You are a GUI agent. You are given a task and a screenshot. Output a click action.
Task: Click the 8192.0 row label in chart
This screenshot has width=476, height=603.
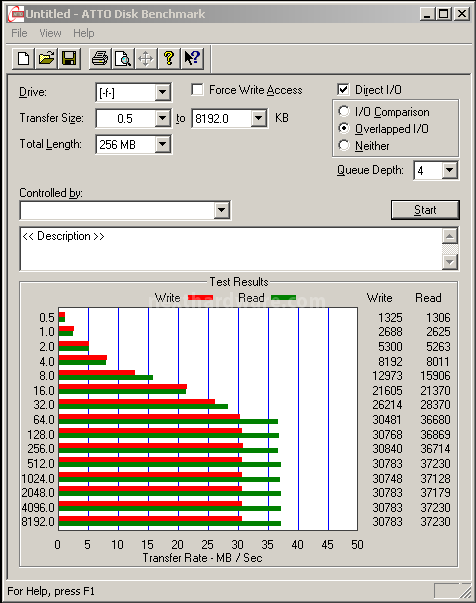pyautogui.click(x=38, y=522)
